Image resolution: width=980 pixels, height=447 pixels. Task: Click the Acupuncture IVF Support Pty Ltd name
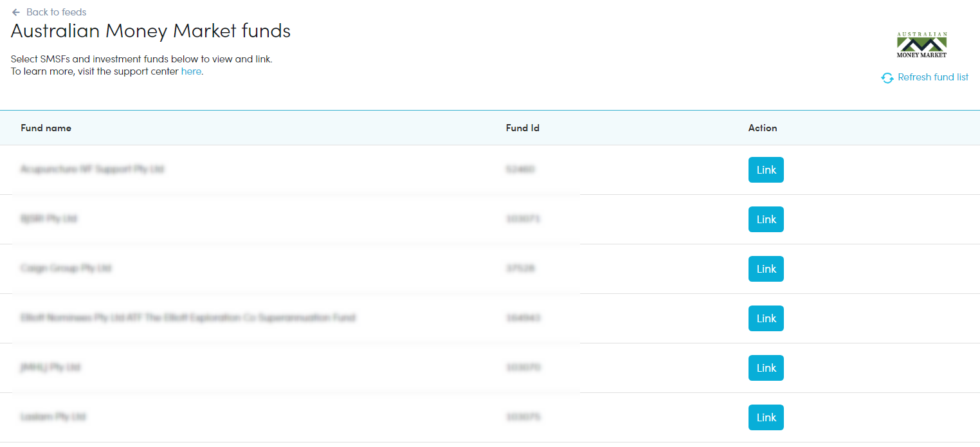pyautogui.click(x=92, y=169)
